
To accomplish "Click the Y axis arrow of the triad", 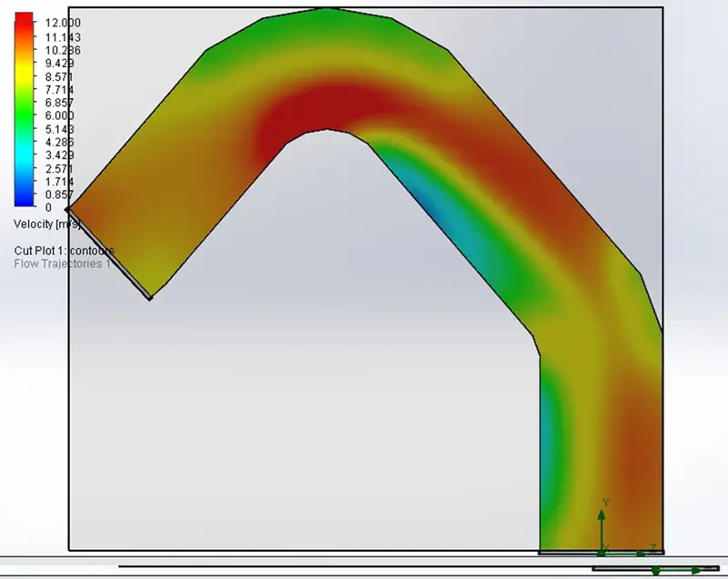I will coord(602,527).
